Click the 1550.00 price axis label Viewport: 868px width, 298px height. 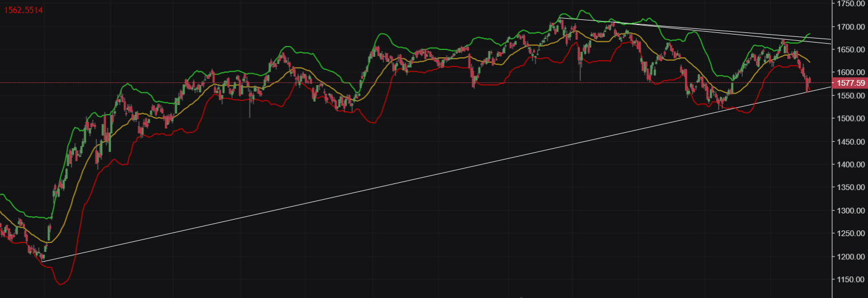[852, 95]
